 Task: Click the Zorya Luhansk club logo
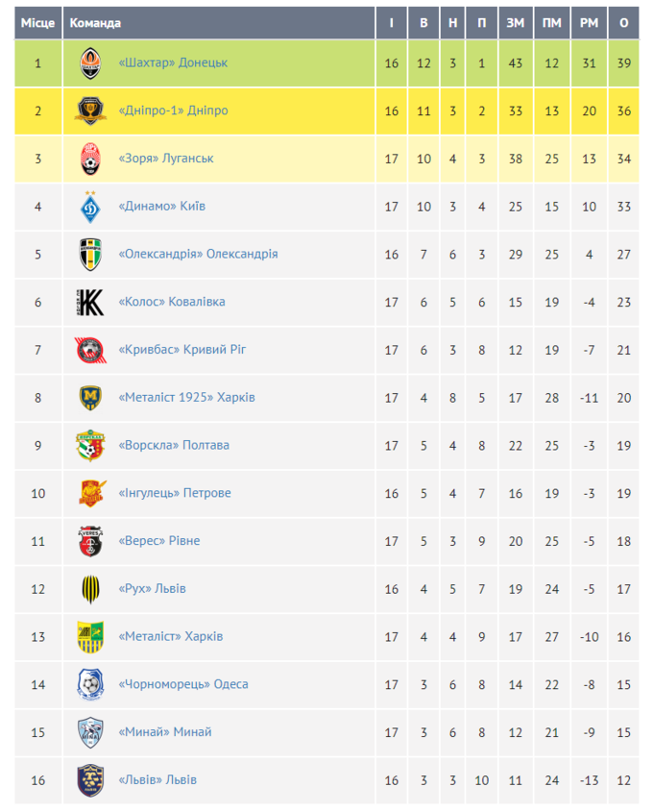(89, 159)
